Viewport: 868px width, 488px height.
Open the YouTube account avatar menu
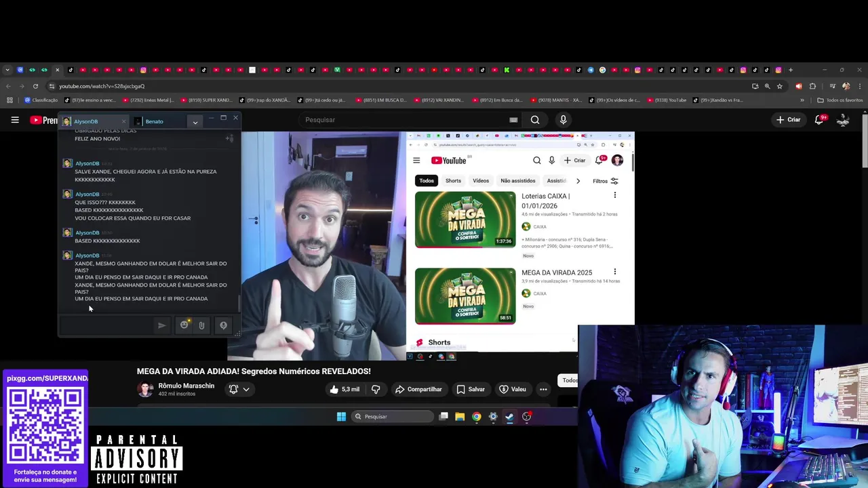pyautogui.click(x=843, y=120)
